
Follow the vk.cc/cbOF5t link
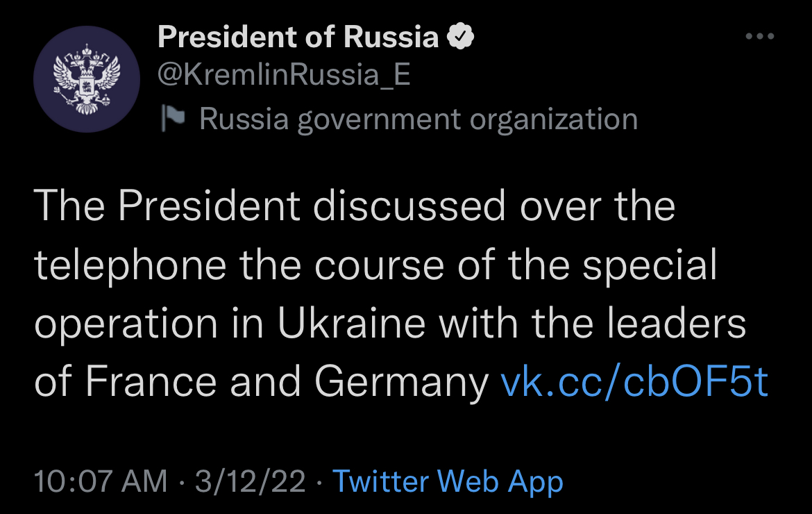coord(634,382)
